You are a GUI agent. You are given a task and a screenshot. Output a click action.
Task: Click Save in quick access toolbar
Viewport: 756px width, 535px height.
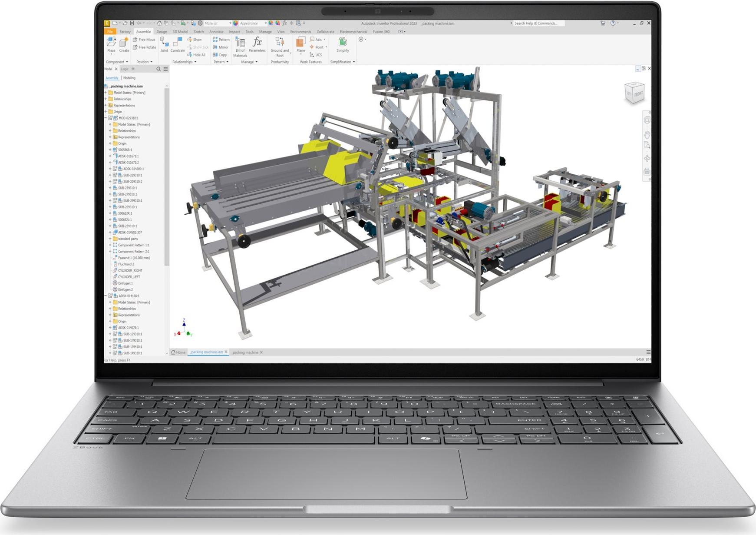coord(132,23)
